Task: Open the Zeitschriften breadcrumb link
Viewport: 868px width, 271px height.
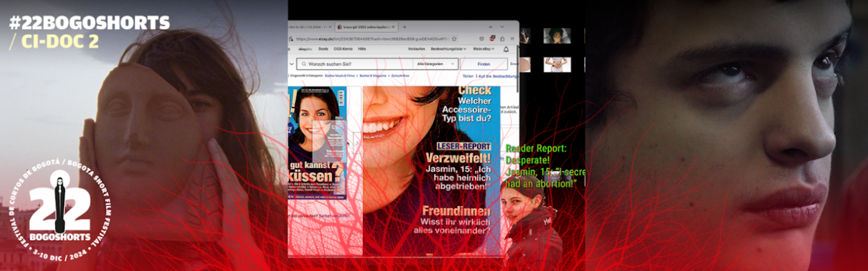Action: click(400, 76)
